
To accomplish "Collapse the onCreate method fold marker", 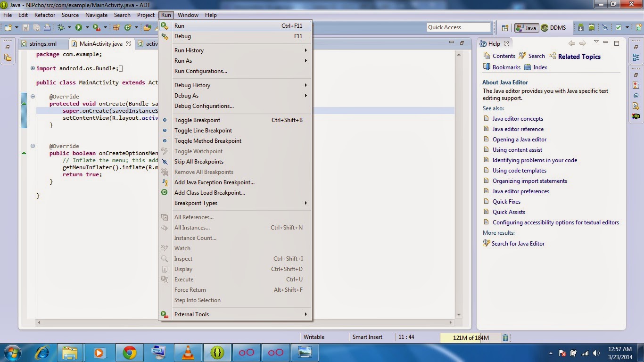I will (33, 97).
